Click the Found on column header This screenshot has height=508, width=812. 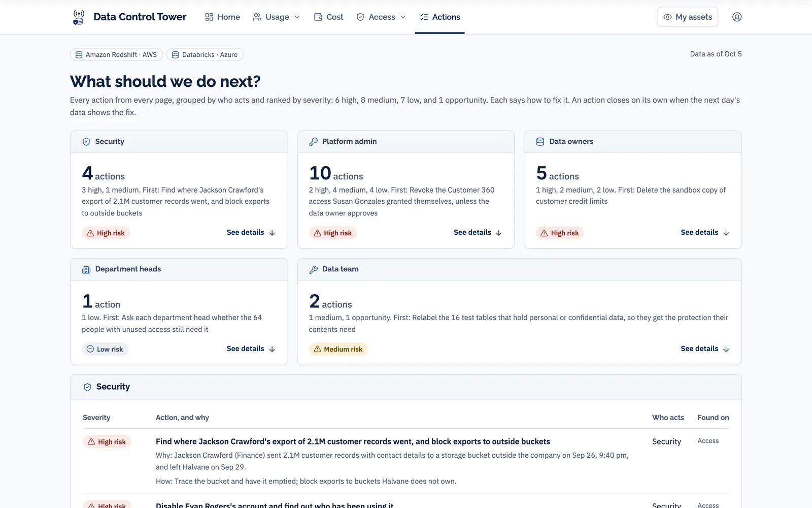tap(713, 418)
